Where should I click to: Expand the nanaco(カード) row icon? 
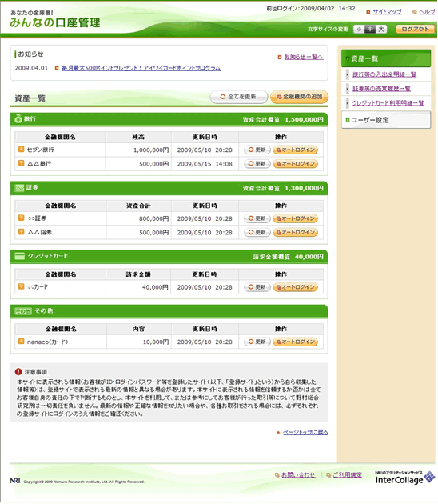pos(22,341)
